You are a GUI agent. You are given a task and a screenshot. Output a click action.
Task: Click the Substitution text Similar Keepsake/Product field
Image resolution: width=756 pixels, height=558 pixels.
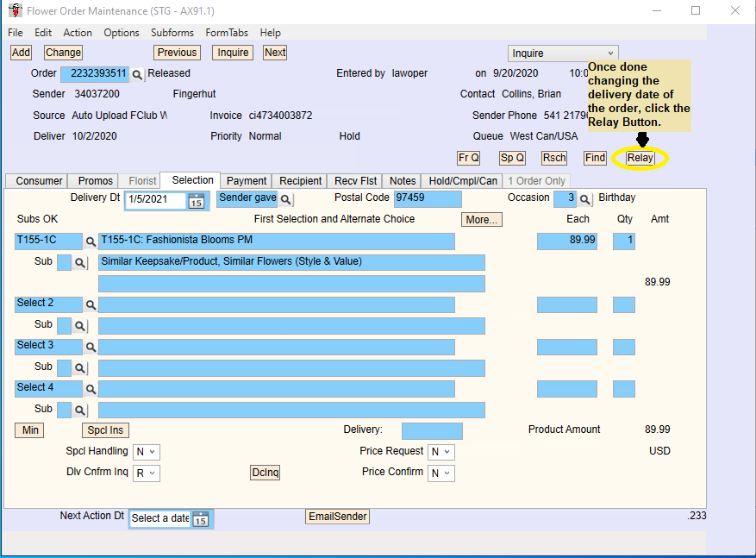pyautogui.click(x=291, y=263)
